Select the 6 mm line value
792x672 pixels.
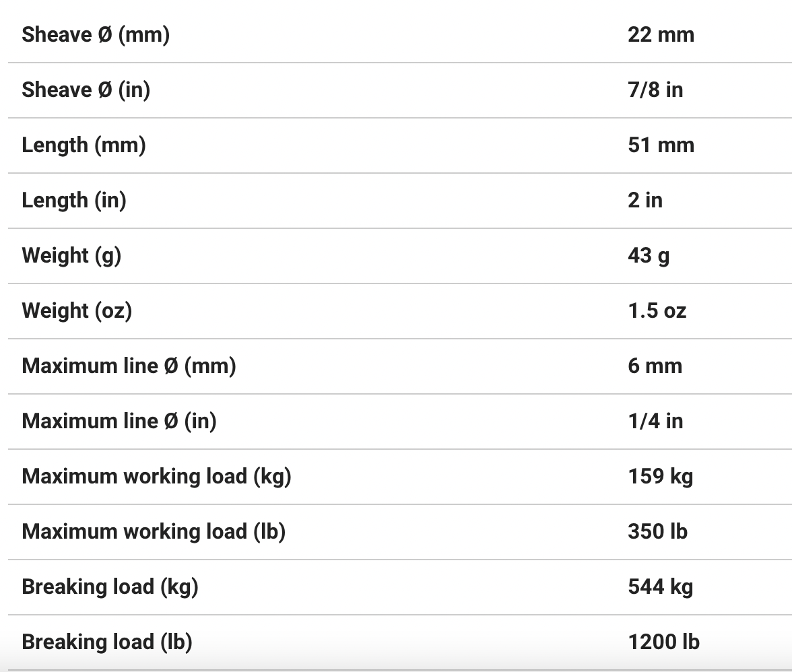coord(655,366)
